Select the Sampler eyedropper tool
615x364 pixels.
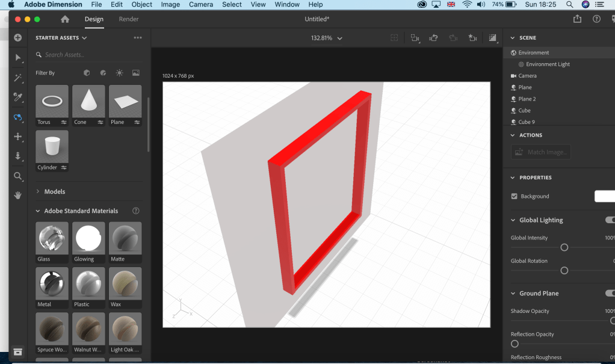click(18, 97)
